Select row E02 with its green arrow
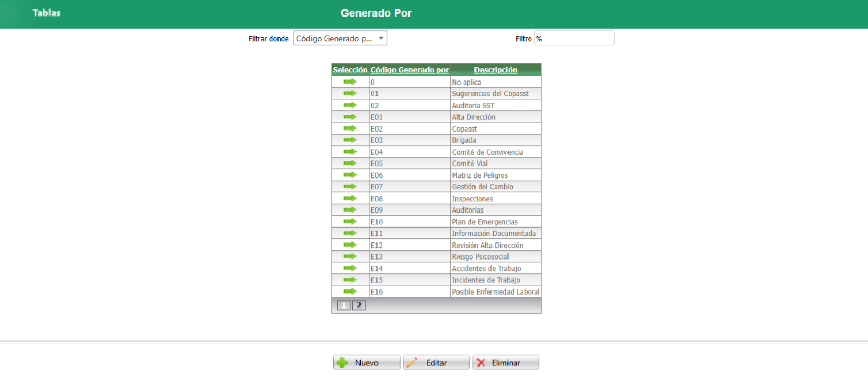Screen dimensions: 868x389 click(x=350, y=128)
